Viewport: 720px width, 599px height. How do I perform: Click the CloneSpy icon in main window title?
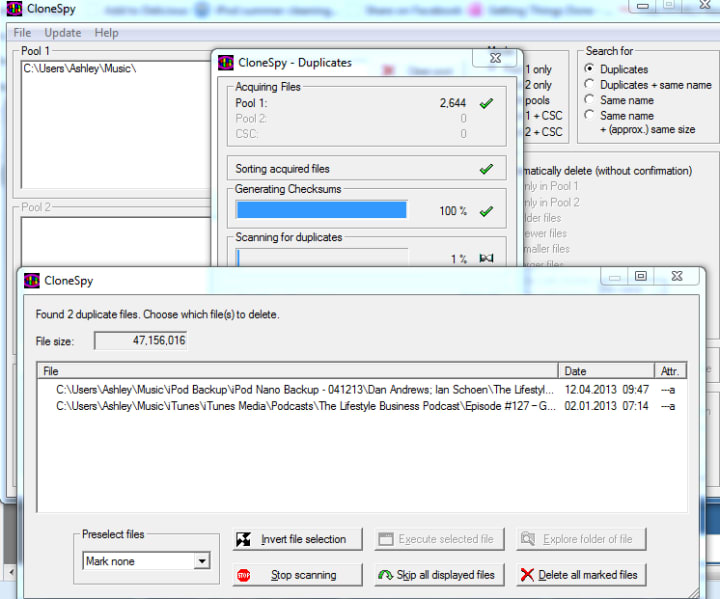coord(14,8)
